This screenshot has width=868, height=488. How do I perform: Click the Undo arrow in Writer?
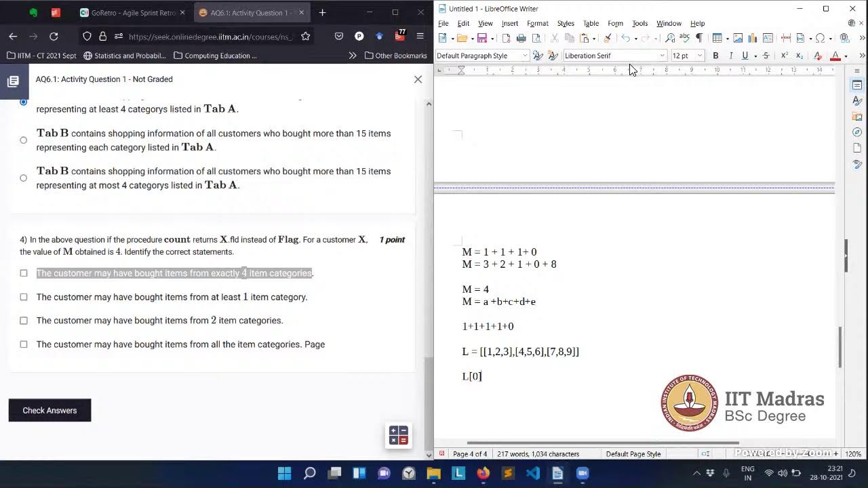click(x=626, y=38)
